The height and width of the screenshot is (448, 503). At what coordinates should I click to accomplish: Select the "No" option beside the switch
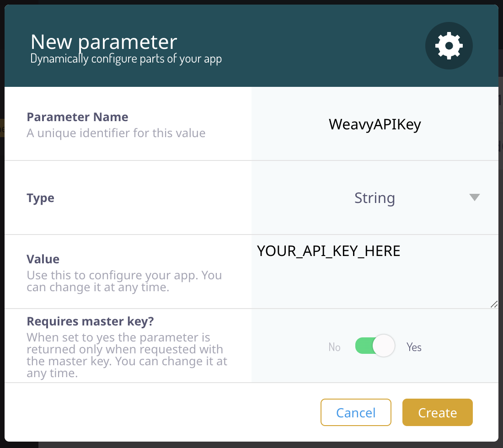(334, 347)
